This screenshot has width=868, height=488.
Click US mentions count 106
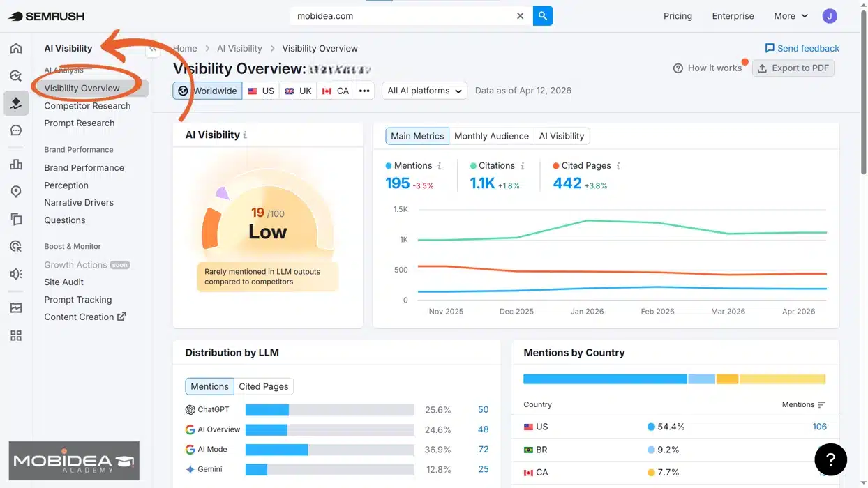(x=819, y=427)
